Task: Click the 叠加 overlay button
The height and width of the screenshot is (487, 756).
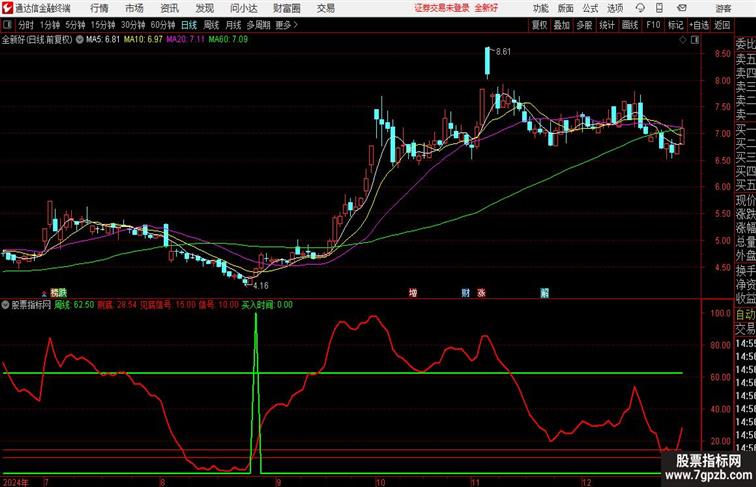Action: click(x=562, y=25)
